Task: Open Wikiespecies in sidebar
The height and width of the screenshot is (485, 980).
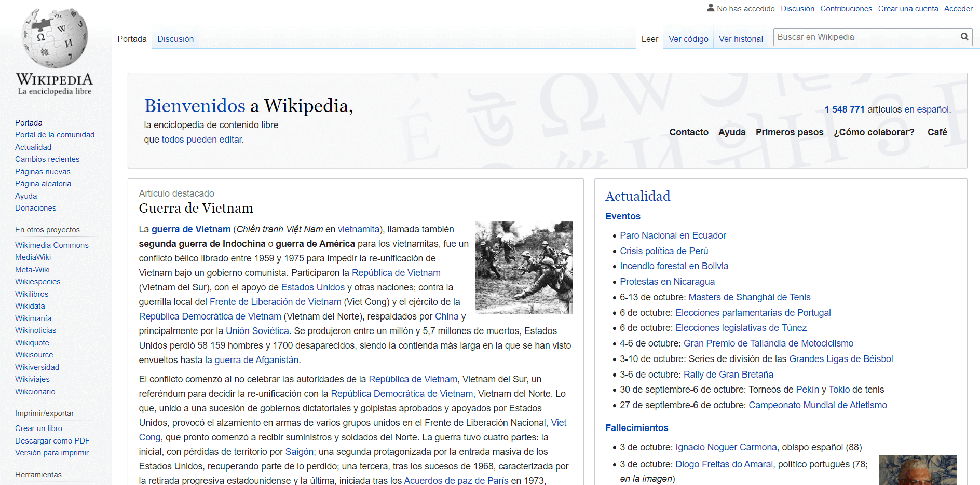Action: coord(37,282)
